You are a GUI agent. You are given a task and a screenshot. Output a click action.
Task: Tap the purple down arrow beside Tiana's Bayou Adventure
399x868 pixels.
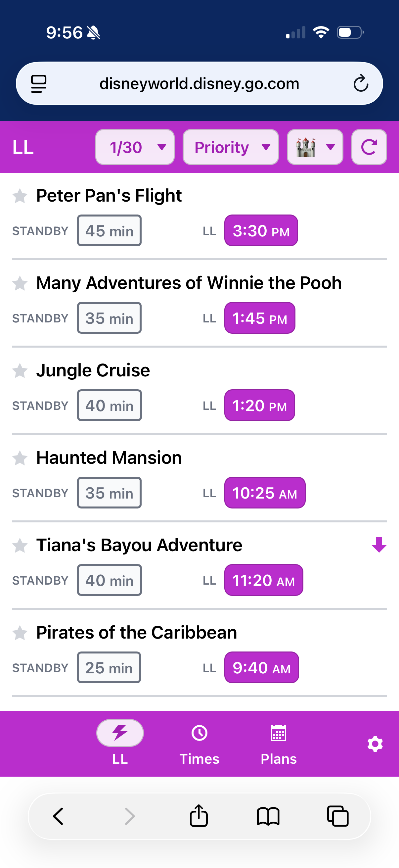(x=379, y=545)
